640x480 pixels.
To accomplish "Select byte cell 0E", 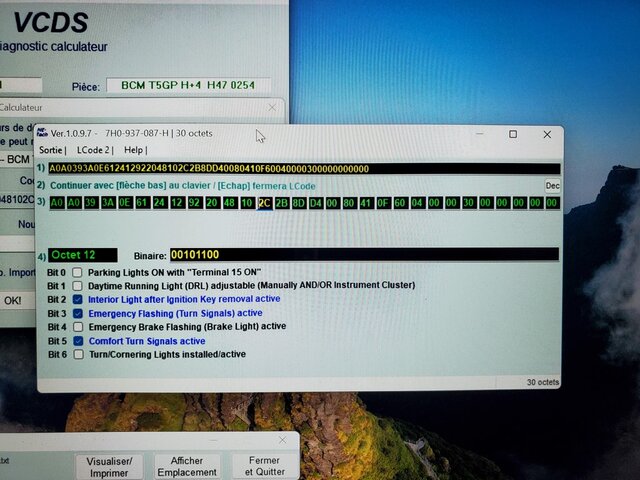I will 125,203.
